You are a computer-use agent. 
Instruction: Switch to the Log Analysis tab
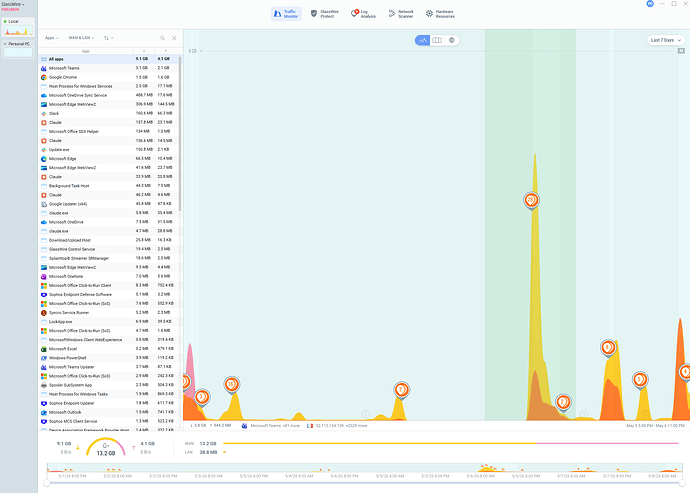coord(363,14)
